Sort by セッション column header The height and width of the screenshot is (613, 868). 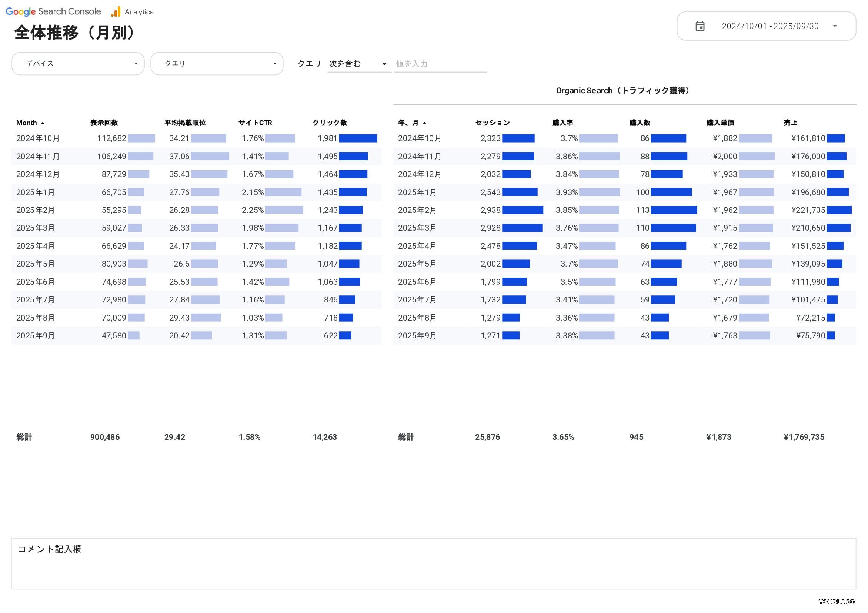coord(492,123)
